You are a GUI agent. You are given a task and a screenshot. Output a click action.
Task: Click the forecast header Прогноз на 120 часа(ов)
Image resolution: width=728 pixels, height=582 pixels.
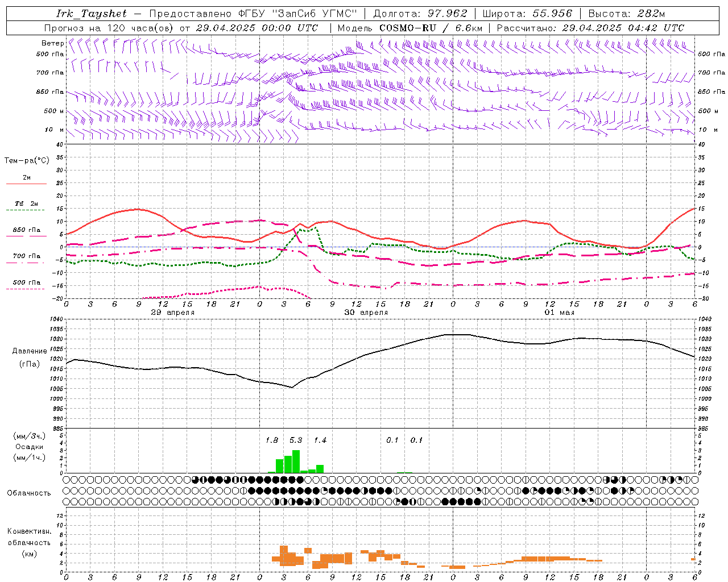[x=109, y=28]
